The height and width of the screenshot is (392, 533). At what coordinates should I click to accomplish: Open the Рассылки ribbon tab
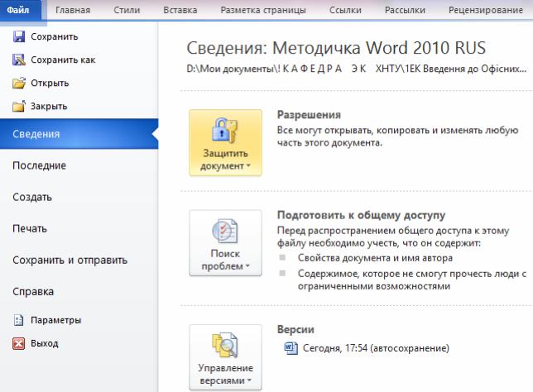click(405, 10)
